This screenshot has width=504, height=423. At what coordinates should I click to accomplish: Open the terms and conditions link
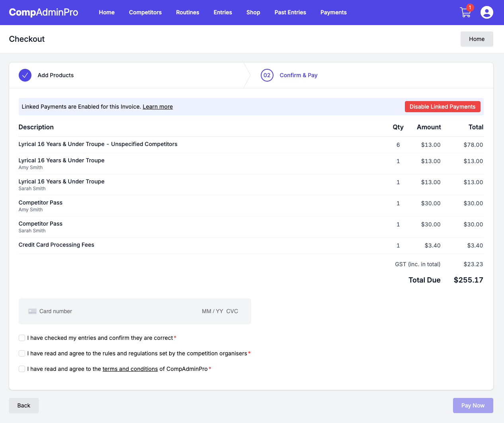(x=130, y=369)
